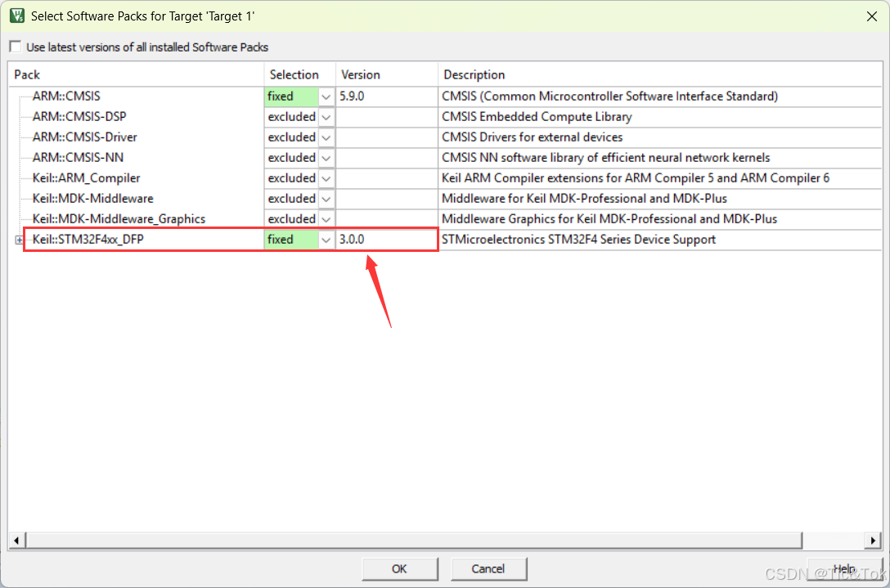Click the Description column header

coord(659,75)
